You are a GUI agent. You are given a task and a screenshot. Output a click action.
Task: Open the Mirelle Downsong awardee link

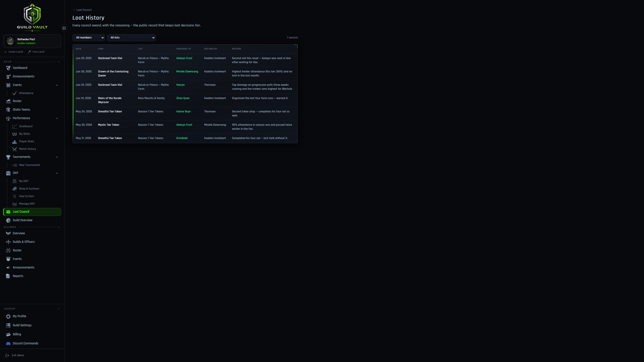(x=187, y=72)
